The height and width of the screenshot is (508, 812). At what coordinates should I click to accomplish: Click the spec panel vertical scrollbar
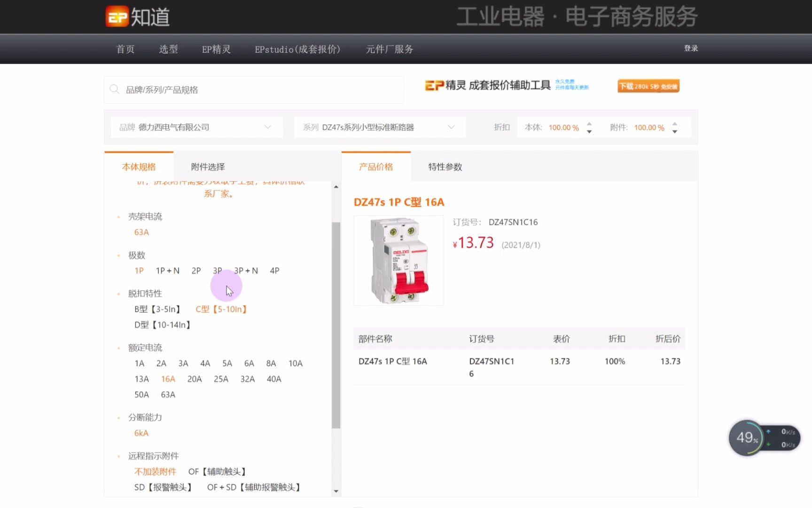(336, 325)
